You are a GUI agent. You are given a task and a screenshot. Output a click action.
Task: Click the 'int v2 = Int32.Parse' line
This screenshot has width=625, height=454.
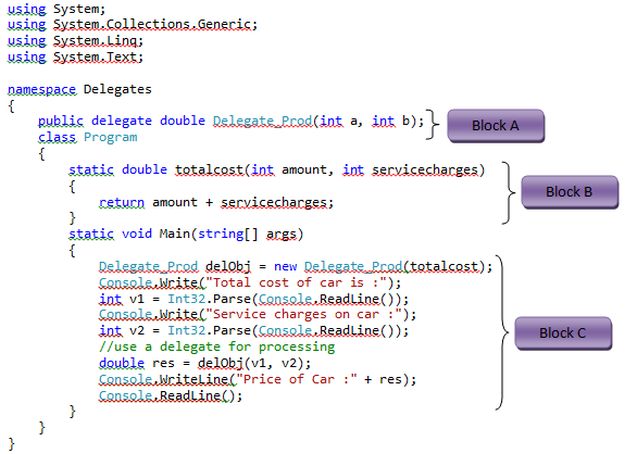pos(254,331)
